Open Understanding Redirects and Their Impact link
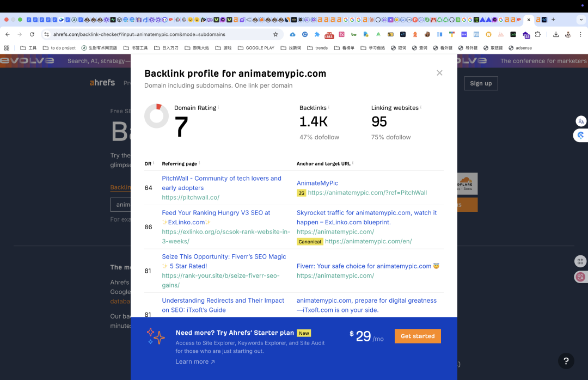Viewport: 588px width, 380px height. point(223,305)
